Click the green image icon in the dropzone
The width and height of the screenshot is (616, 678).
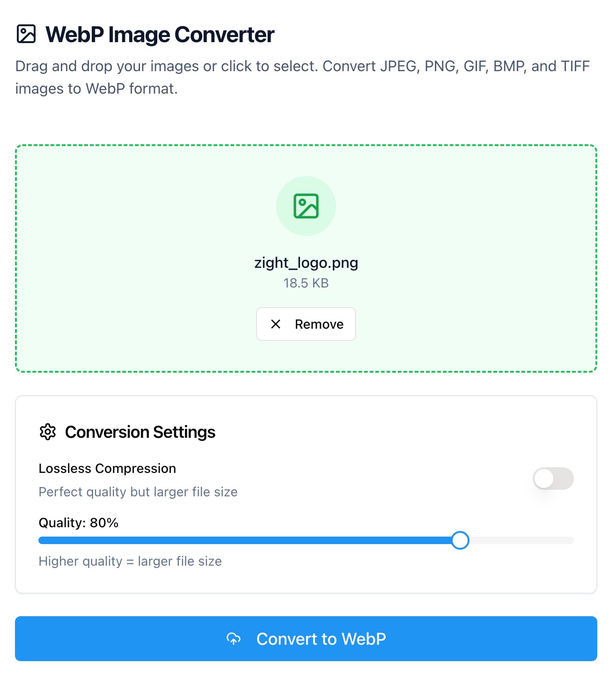(x=306, y=205)
